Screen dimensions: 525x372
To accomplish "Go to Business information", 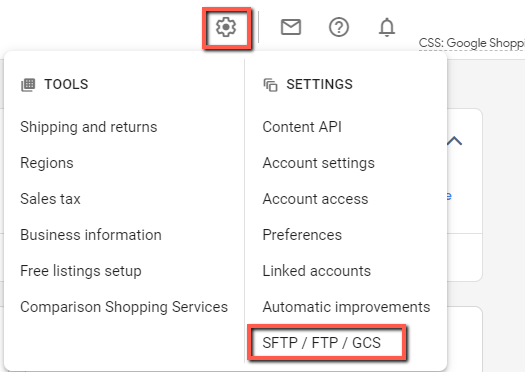I will click(91, 235).
